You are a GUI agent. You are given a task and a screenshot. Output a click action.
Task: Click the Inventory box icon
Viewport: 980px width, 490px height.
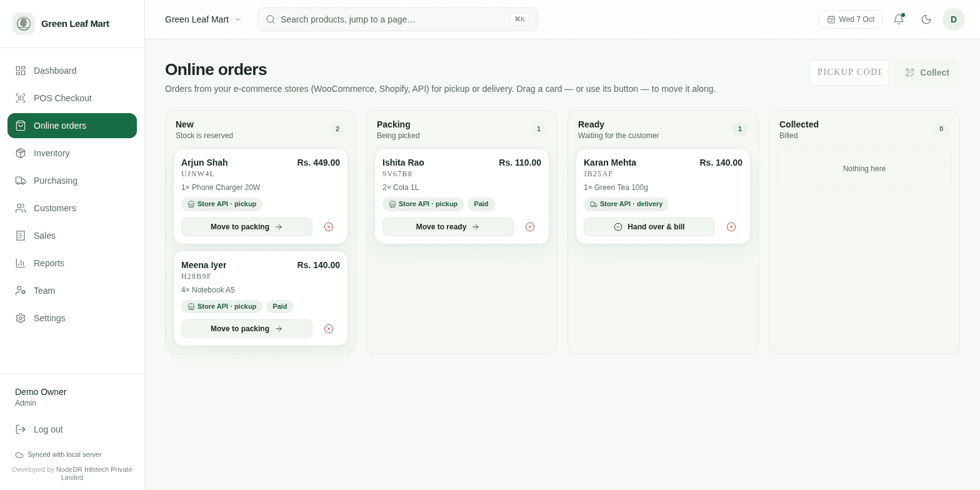(21, 153)
